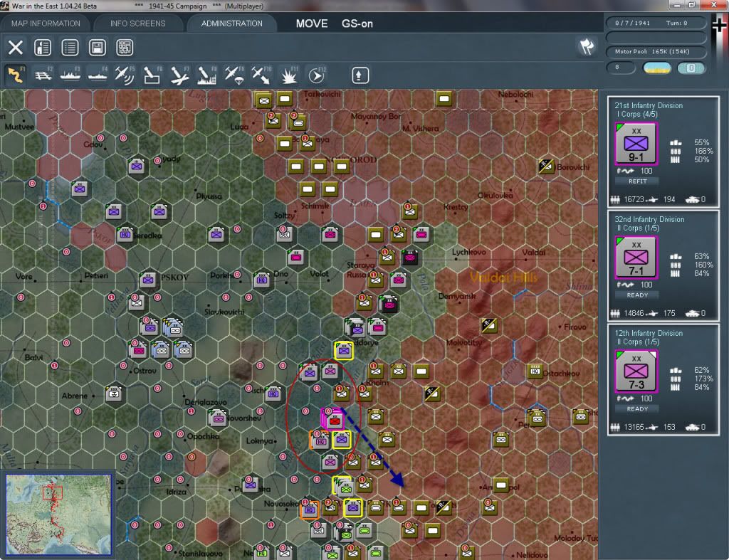
Task: Click the '8/7/1941 Turn: 8' date display
Action: tap(656, 23)
